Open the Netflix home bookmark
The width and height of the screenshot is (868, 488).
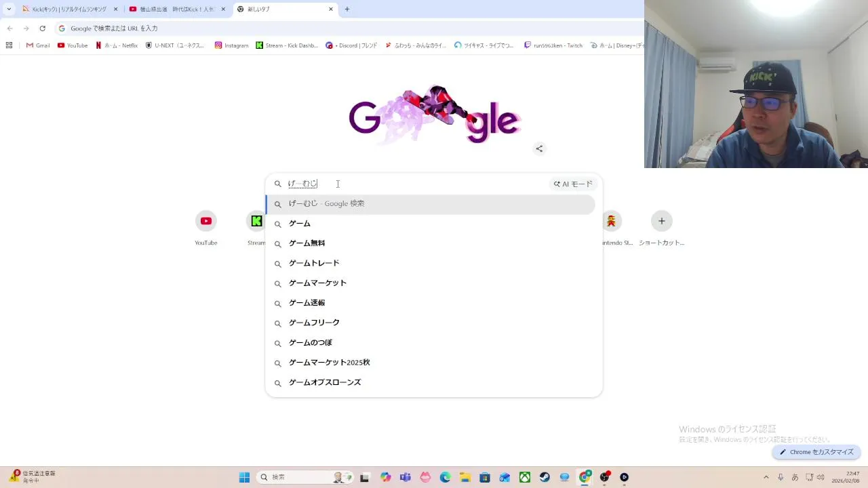[x=117, y=45]
